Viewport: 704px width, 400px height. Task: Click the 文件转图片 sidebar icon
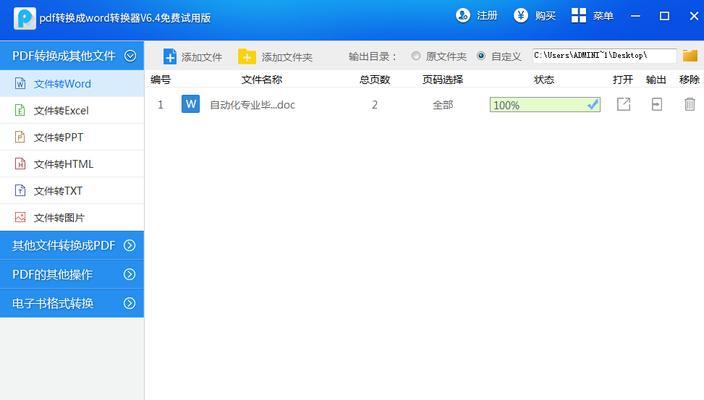[20, 217]
